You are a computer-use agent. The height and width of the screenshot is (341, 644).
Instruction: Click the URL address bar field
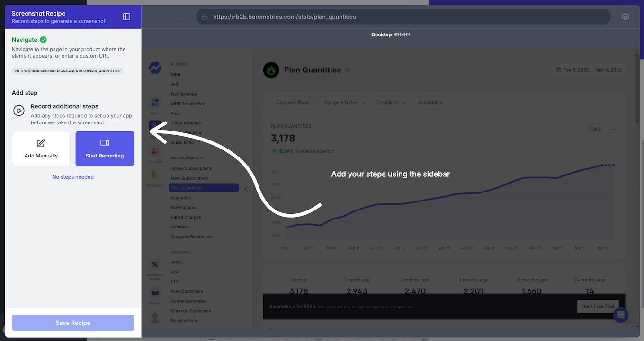[x=402, y=17]
